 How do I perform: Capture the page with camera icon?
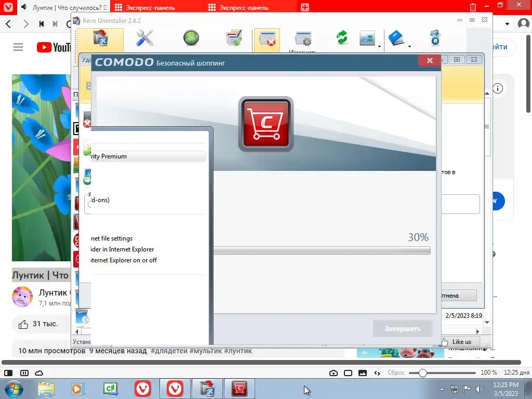333,373
